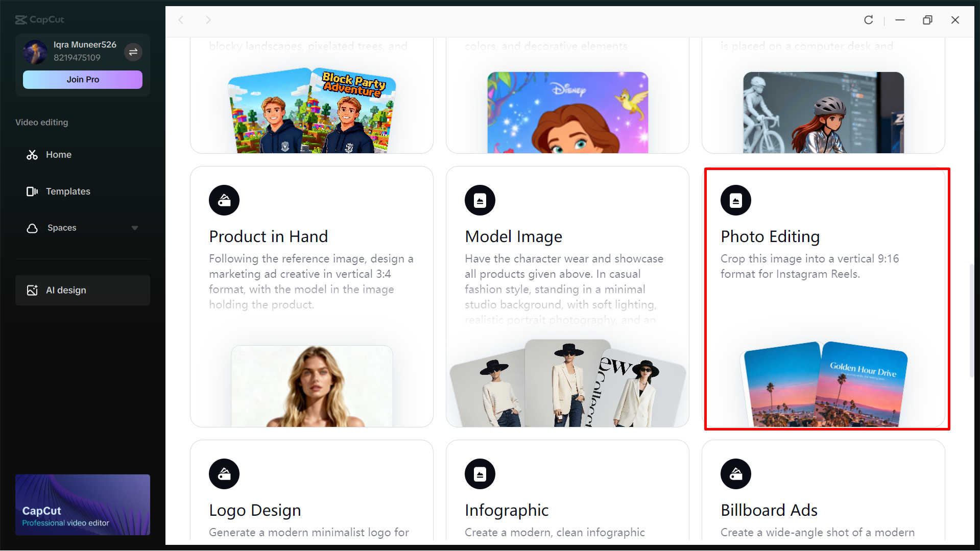Image resolution: width=980 pixels, height=551 pixels.
Task: Click the Infographic card icon
Action: [x=480, y=473]
